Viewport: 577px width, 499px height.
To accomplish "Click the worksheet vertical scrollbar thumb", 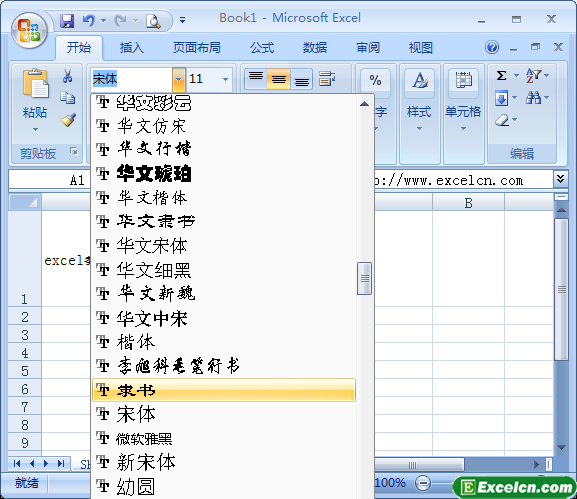I will click(x=562, y=289).
